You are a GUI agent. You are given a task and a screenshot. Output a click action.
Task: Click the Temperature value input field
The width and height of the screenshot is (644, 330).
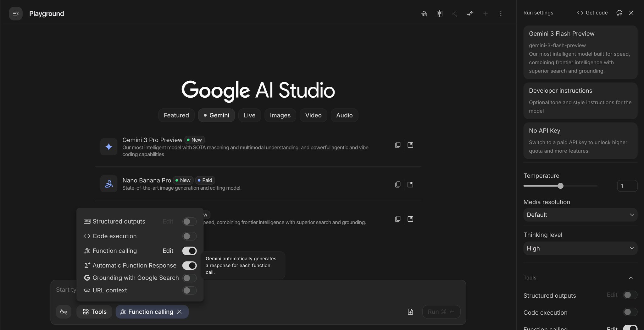coord(627,186)
